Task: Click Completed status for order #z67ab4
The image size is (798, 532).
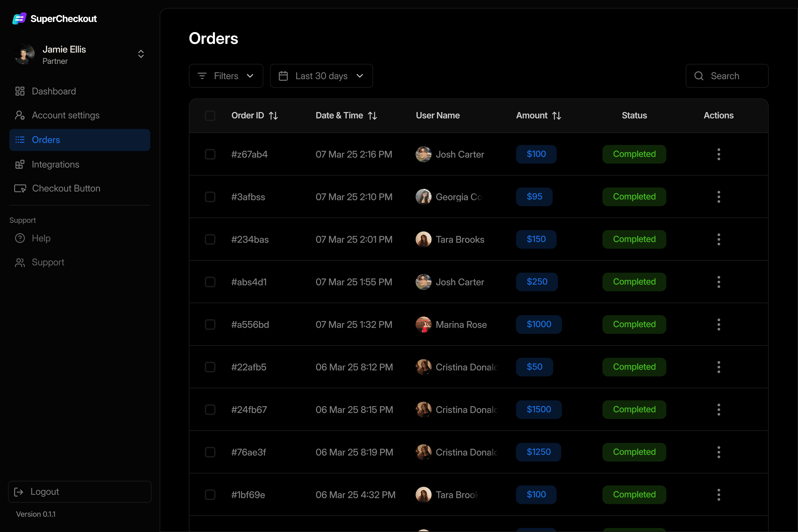Action: coord(634,154)
